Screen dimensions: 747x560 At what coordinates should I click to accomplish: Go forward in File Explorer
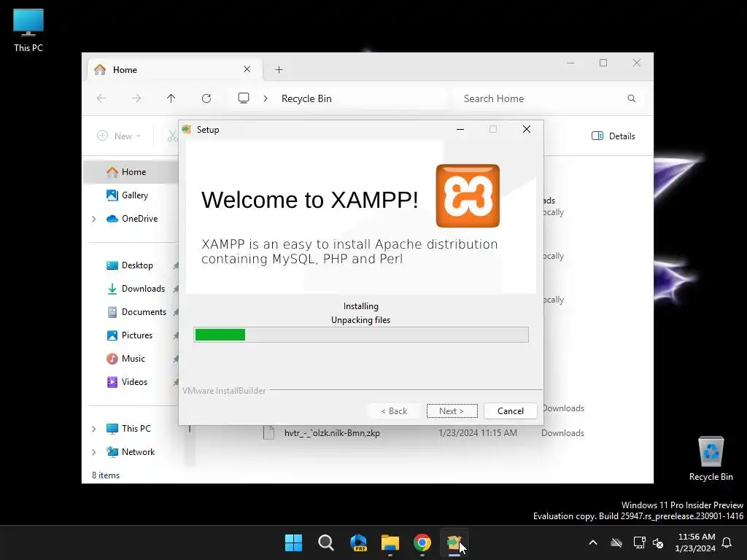click(x=136, y=98)
